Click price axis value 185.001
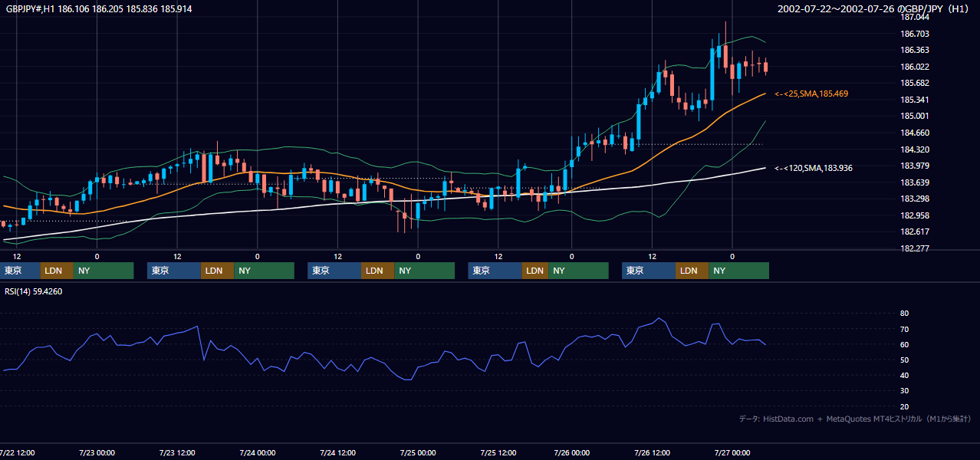This screenshot has height=460, width=980. pyautogui.click(x=915, y=117)
